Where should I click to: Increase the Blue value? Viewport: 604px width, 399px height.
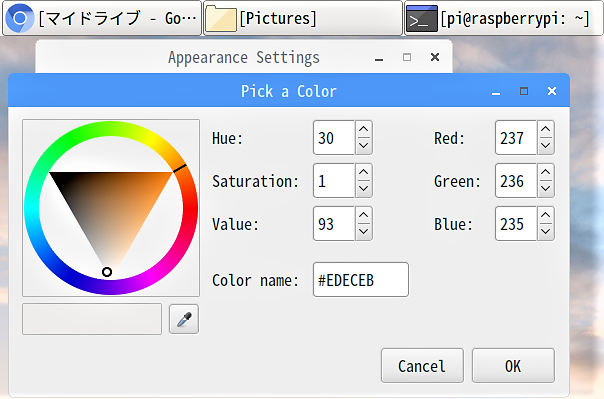tap(545, 215)
